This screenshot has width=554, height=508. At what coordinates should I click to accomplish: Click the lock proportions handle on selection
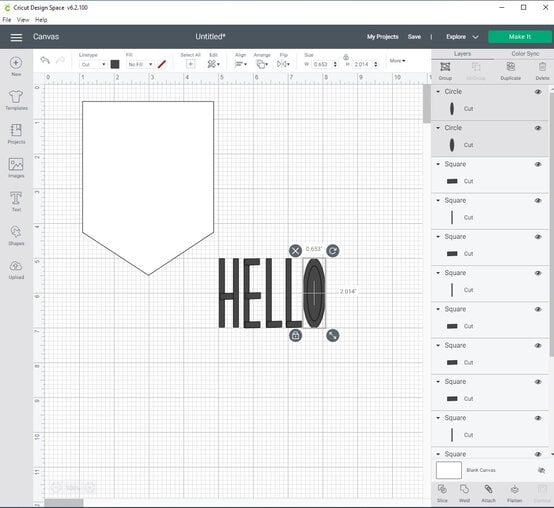pyautogui.click(x=295, y=335)
